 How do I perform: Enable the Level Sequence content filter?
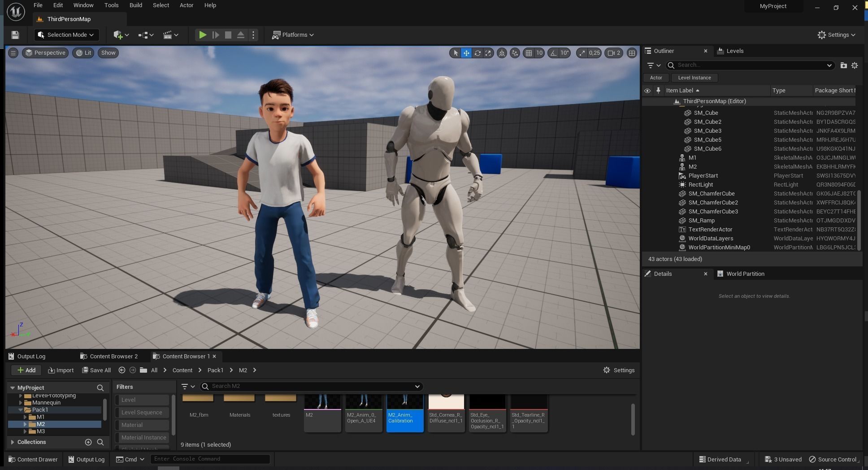[x=142, y=413]
